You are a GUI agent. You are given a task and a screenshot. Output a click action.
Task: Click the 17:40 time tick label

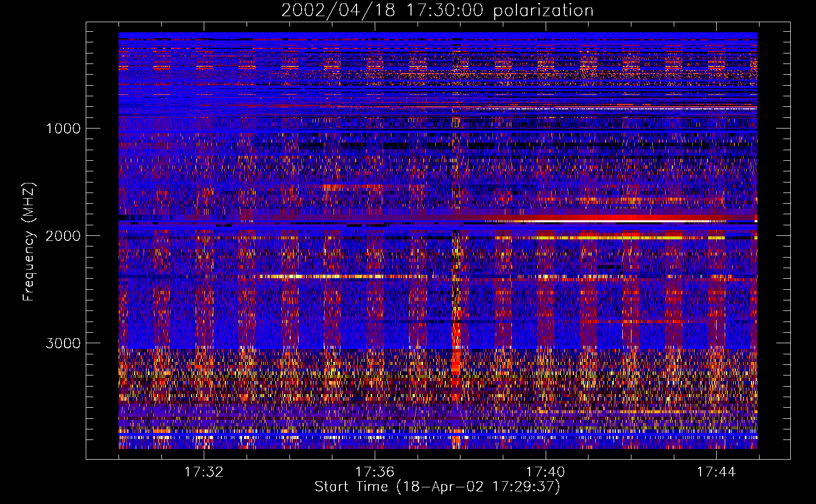coord(546,472)
